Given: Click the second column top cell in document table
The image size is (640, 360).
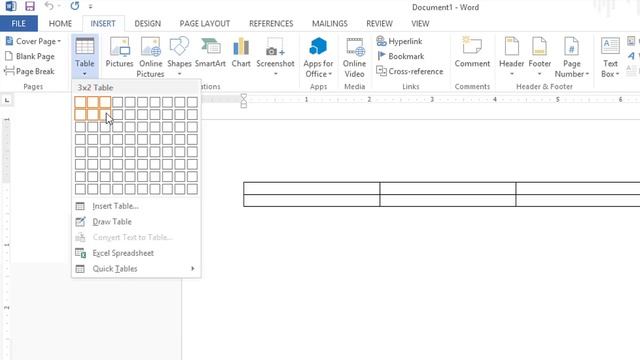Looking at the screenshot, I should click(448, 188).
